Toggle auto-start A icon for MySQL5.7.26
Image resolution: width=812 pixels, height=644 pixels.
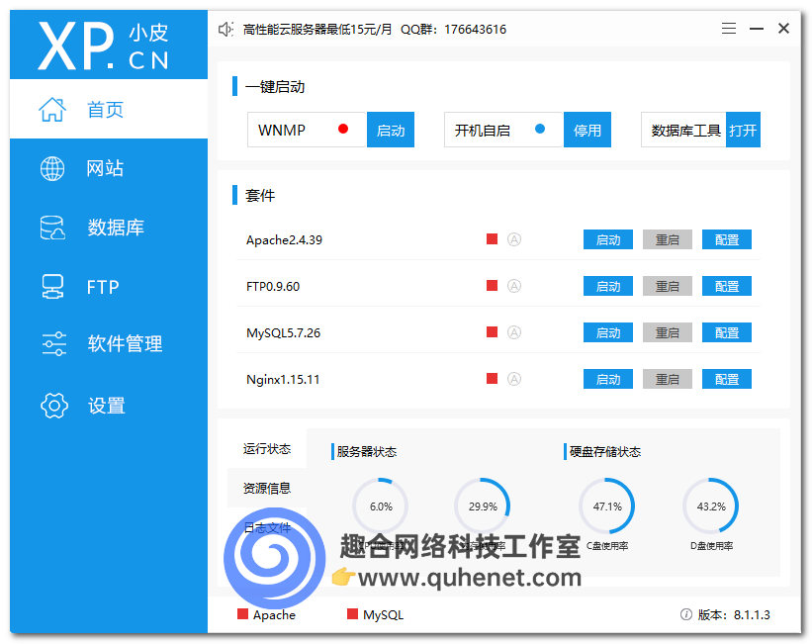[513, 332]
